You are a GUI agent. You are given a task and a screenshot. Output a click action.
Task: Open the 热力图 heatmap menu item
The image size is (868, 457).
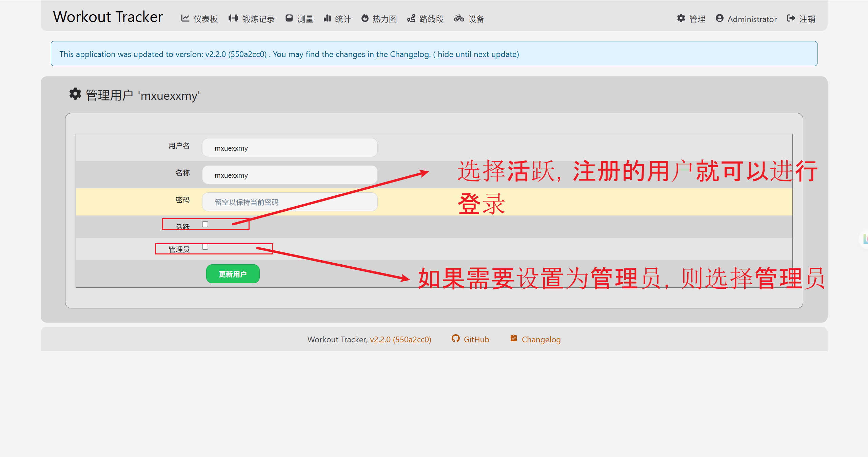[385, 19]
